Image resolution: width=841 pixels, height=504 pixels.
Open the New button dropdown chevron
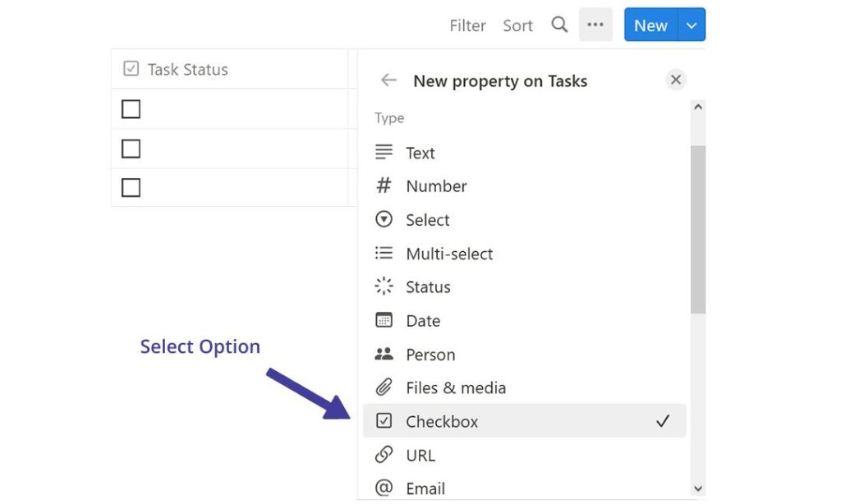pos(690,25)
